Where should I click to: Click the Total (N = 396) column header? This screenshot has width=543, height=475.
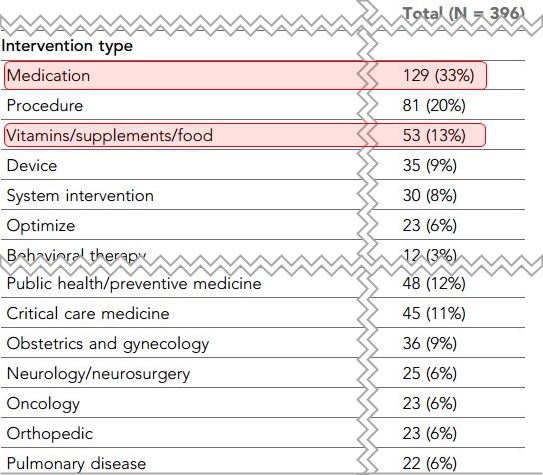pos(463,14)
